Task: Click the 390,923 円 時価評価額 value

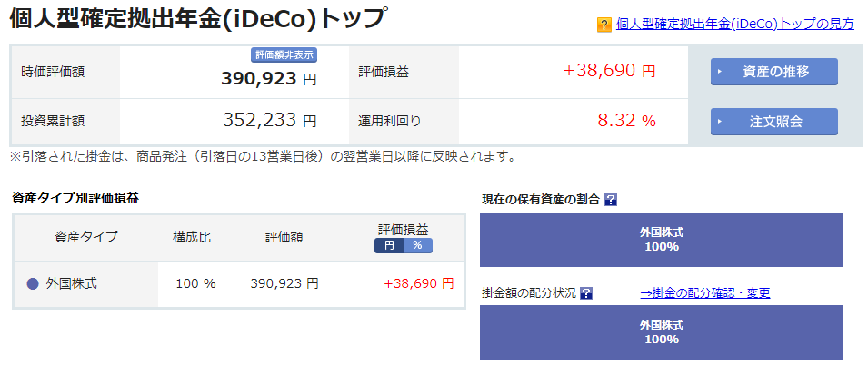Action: (269, 79)
